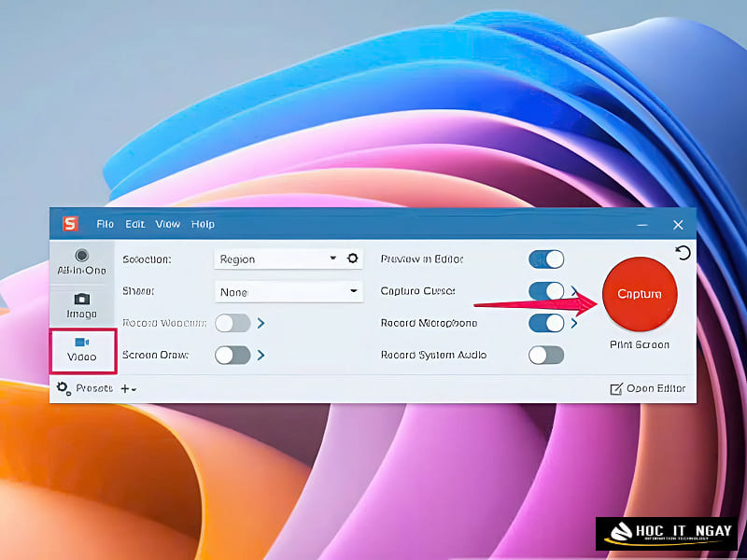Expand Screen Draw options chevron

(261, 356)
